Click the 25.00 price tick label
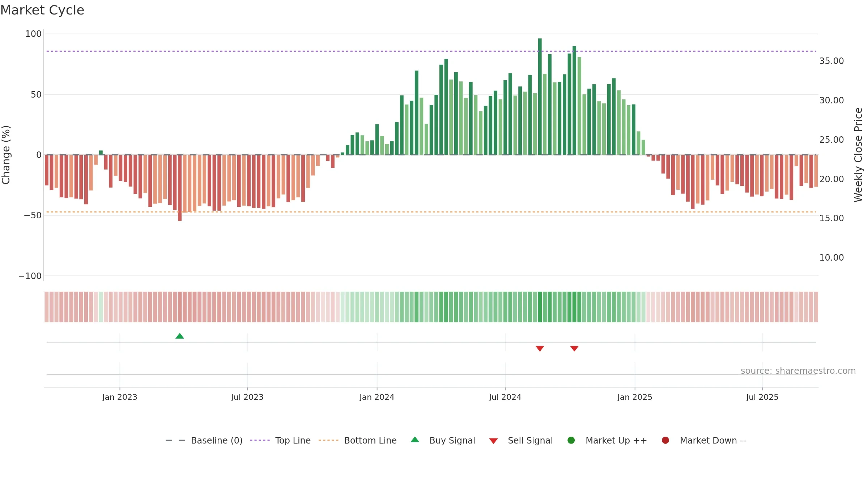The width and height of the screenshot is (868, 488). pos(831,140)
